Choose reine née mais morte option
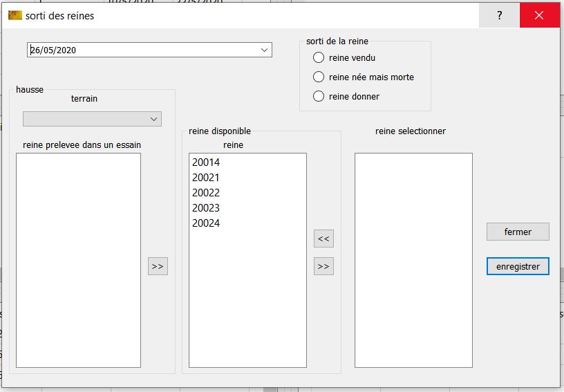This screenshot has width=564, height=392. (x=319, y=77)
